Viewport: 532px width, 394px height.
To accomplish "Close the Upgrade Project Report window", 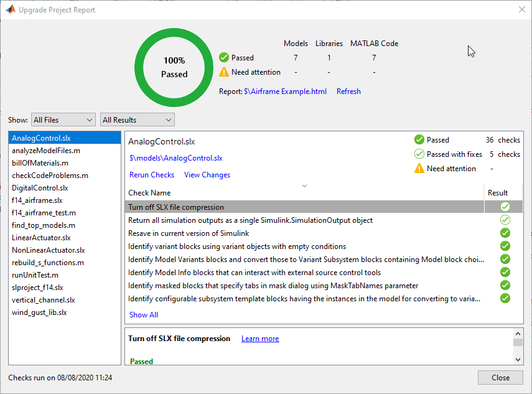I will pos(522,9).
